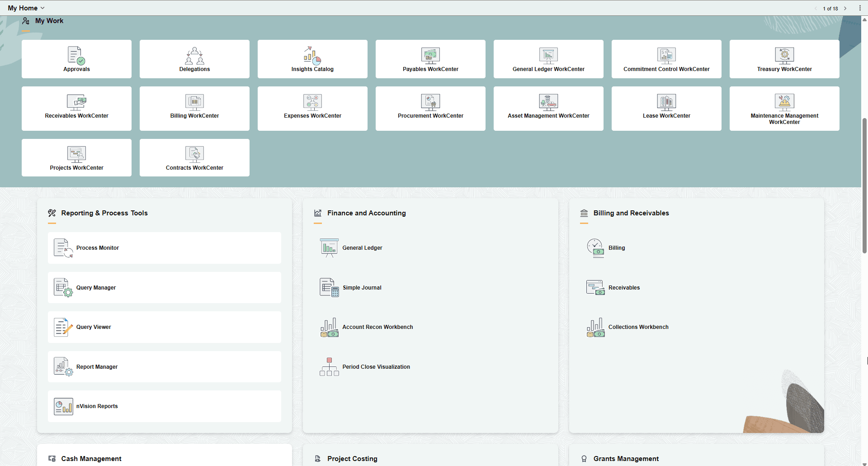
Task: Click the Grants Management heading
Action: click(626, 459)
